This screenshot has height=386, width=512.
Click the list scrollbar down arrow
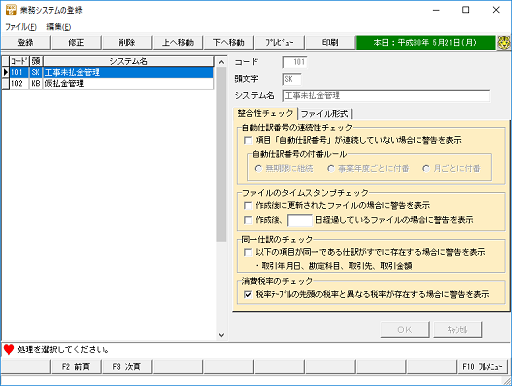coord(221,335)
